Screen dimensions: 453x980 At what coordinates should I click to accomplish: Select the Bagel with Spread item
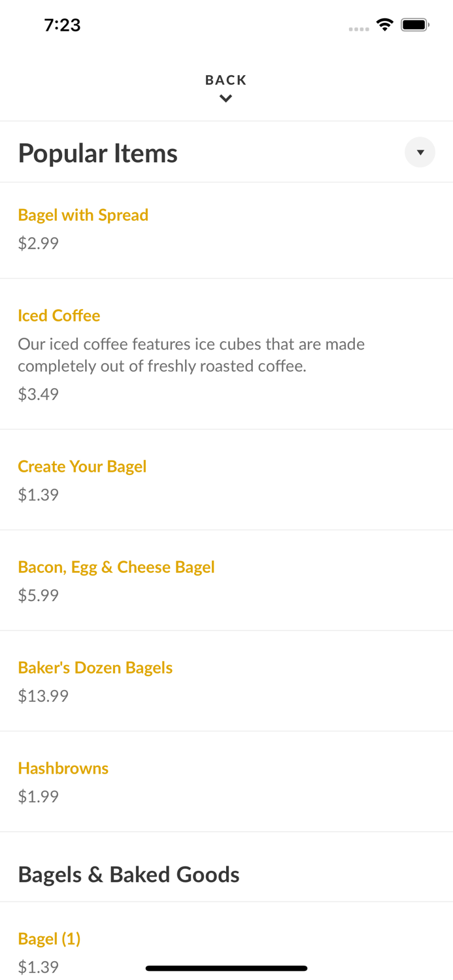click(x=83, y=214)
